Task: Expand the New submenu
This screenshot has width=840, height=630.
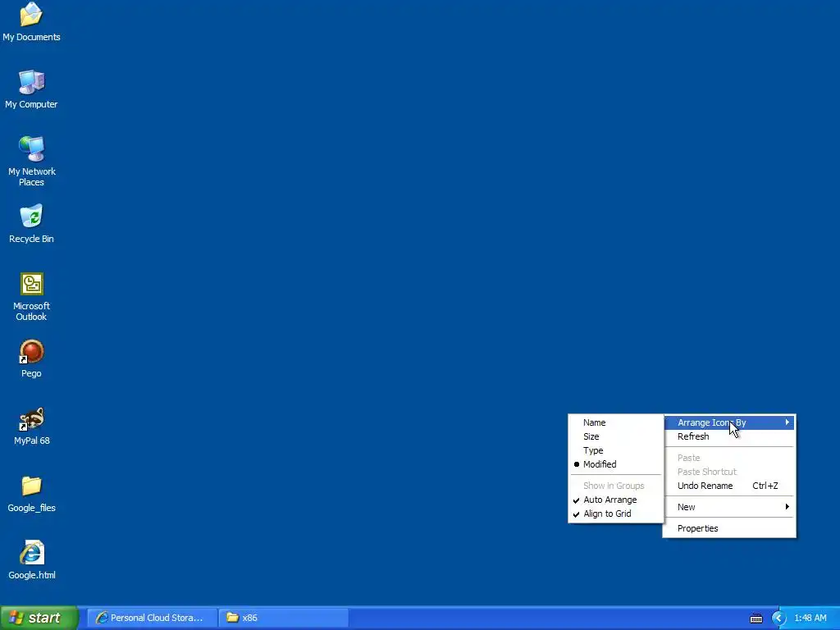Action: tap(729, 507)
